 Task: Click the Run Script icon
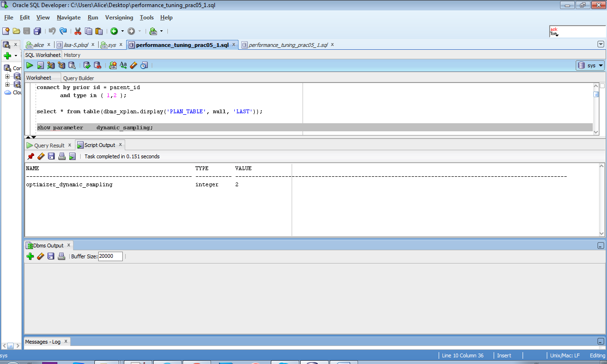tap(40, 65)
